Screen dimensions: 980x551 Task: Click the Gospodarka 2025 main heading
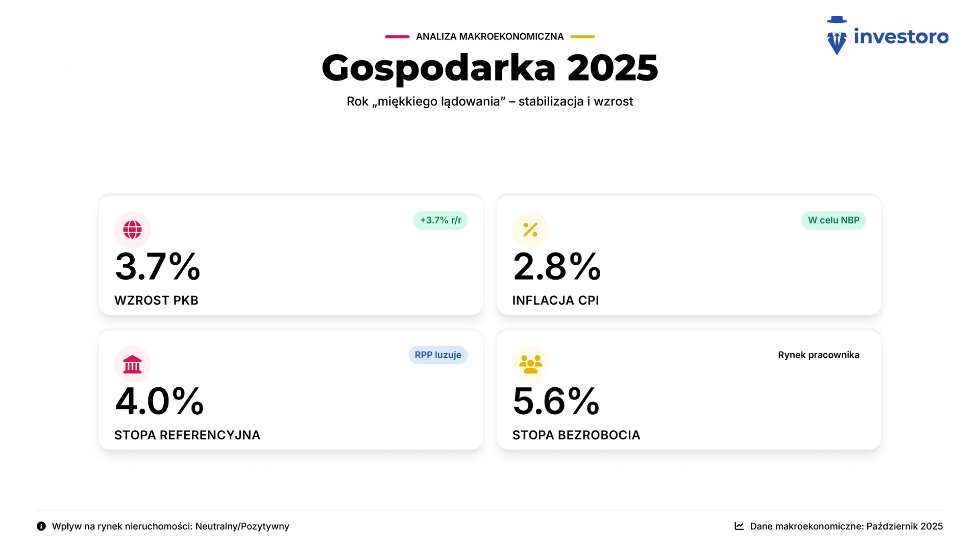point(490,68)
